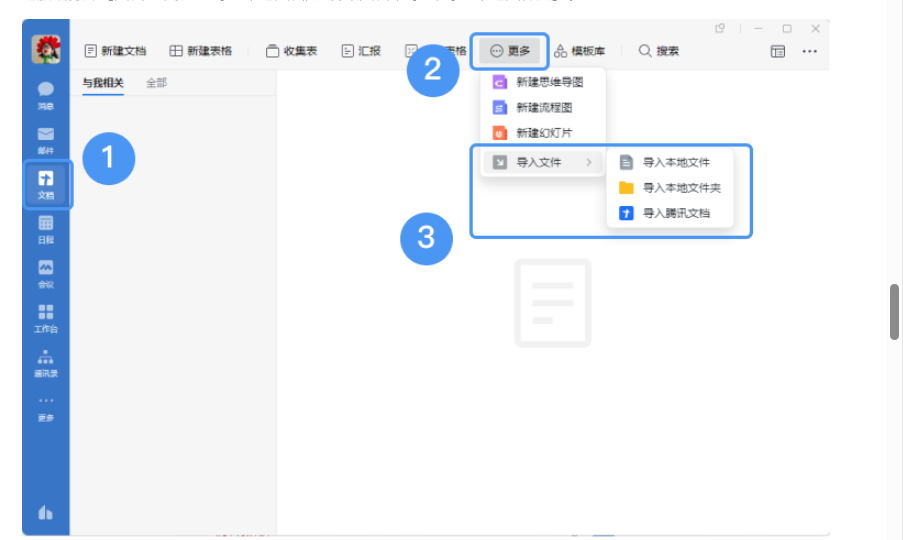Viewport: 903px width, 540px height.
Task: Select the 文档 (Docs) sidebar icon
Action: click(46, 184)
